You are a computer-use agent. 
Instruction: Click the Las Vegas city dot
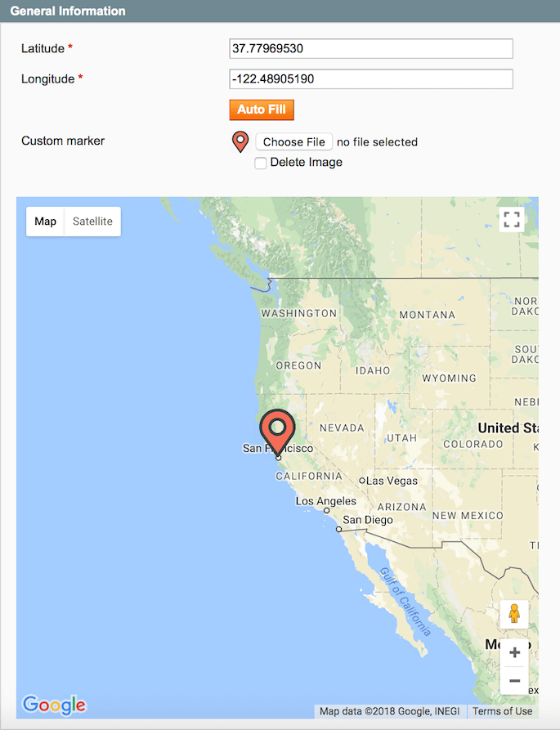[362, 481]
